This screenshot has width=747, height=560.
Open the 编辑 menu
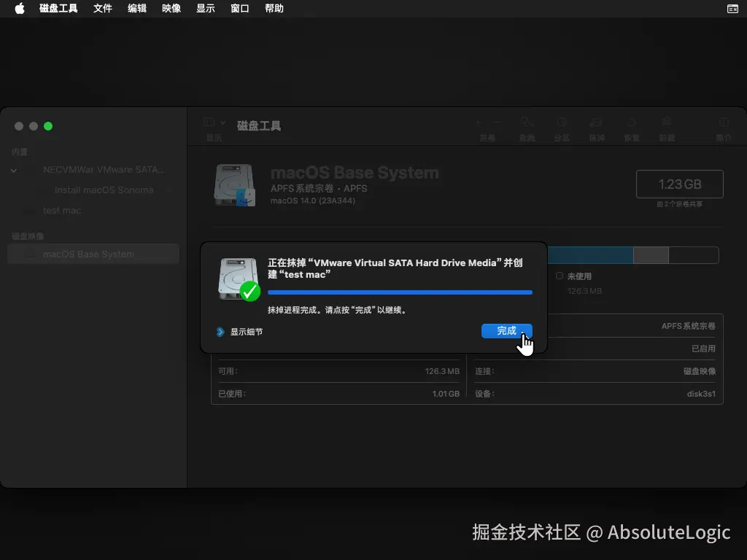pos(136,9)
